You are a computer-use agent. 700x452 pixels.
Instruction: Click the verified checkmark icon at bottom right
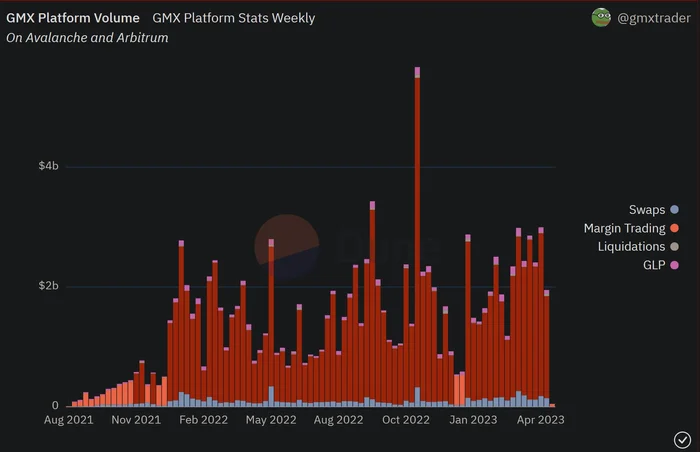click(x=682, y=440)
